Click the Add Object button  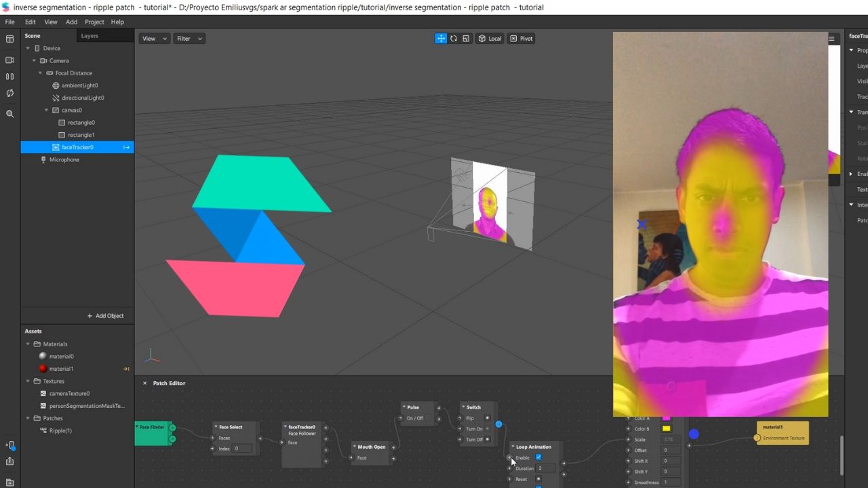[106, 315]
